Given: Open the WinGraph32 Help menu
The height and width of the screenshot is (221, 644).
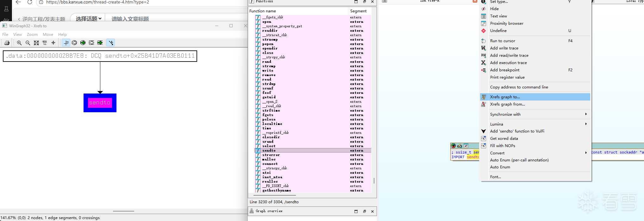Looking at the screenshot, I should [63, 34].
